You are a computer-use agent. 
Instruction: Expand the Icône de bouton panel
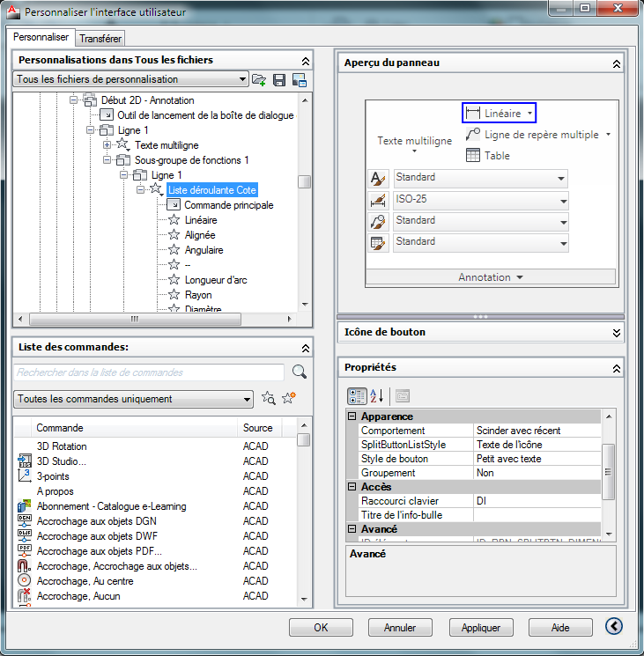tap(616, 332)
